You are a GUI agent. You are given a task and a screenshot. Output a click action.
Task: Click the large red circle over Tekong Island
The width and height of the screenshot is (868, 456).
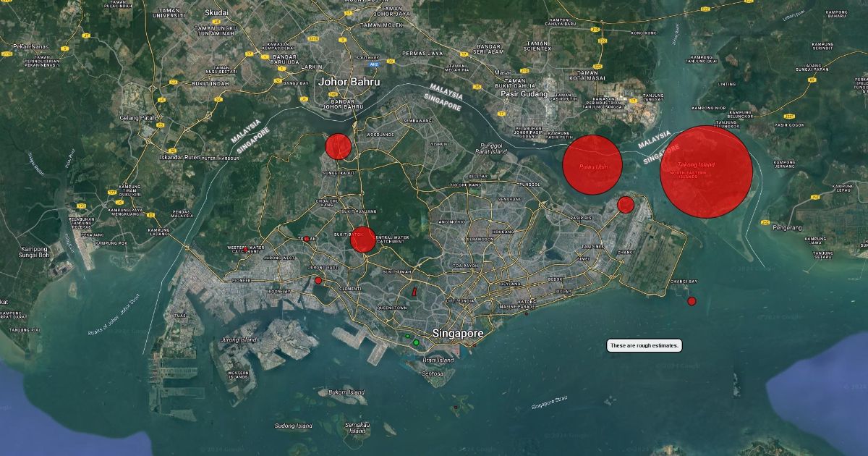[706, 172]
